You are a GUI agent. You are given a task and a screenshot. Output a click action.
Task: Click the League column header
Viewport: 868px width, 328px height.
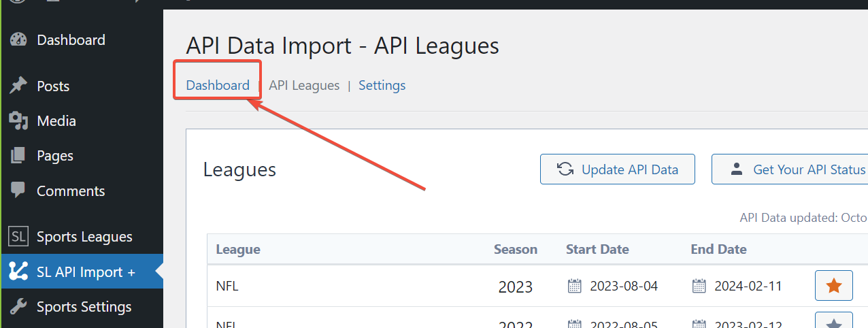[238, 249]
